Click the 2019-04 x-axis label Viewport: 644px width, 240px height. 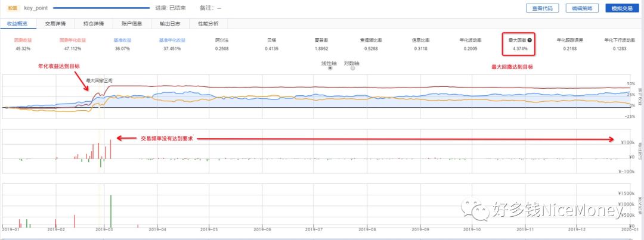point(159,230)
